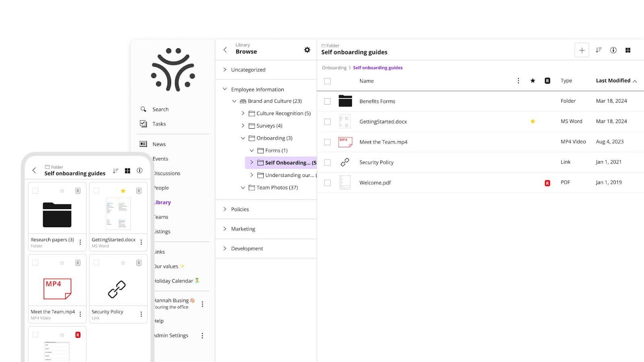Toggle the select-all checkbox in table header
Screen dimensions: 644x362
point(327,81)
